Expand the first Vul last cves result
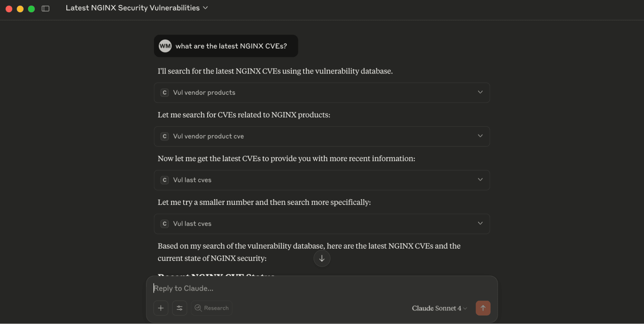This screenshot has height=324, width=644. [x=480, y=180]
